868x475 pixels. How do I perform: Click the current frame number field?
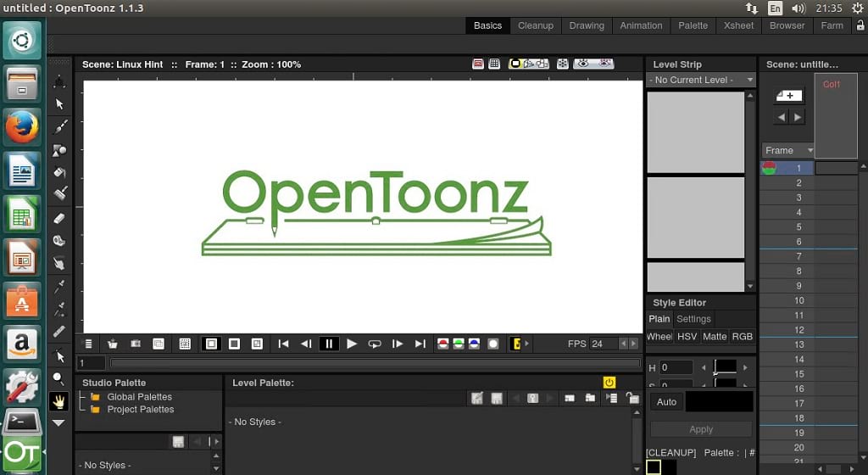pos(91,363)
